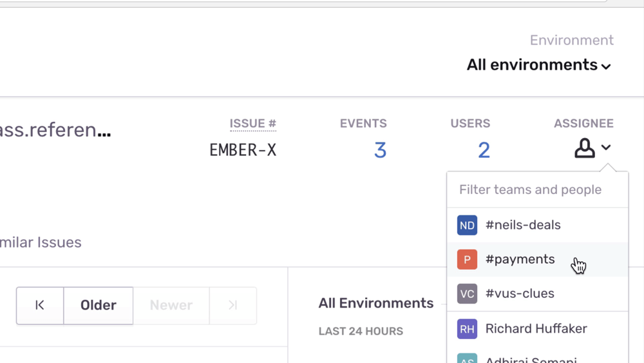Viewport: 644px width, 363px height.
Task: Open the events count 3 link
Action: click(380, 150)
